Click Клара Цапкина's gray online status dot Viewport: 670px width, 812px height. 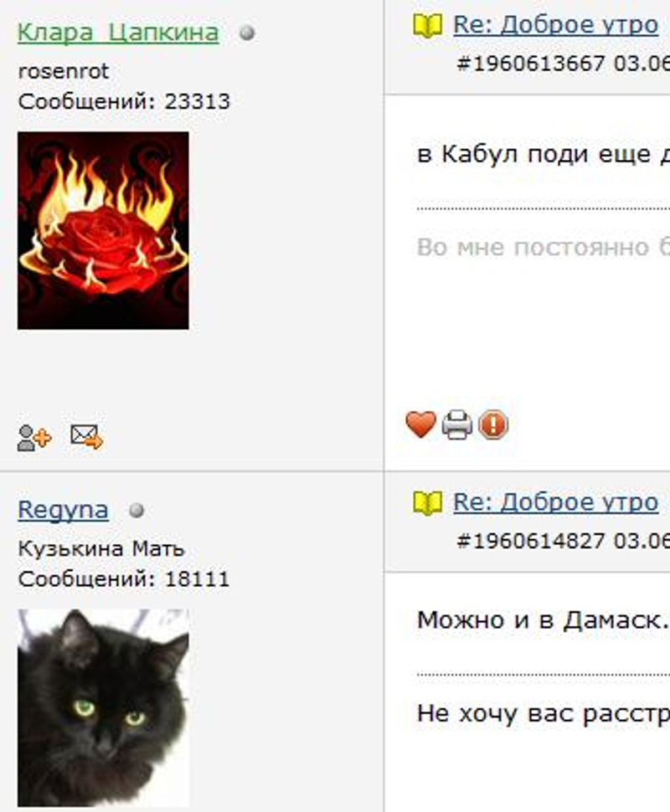click(247, 33)
